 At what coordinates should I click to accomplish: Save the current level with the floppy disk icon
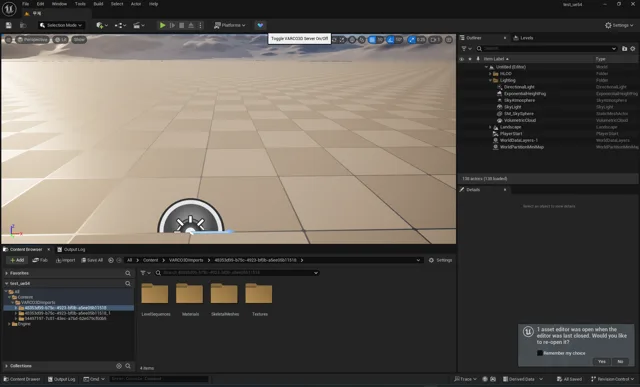coord(9,25)
